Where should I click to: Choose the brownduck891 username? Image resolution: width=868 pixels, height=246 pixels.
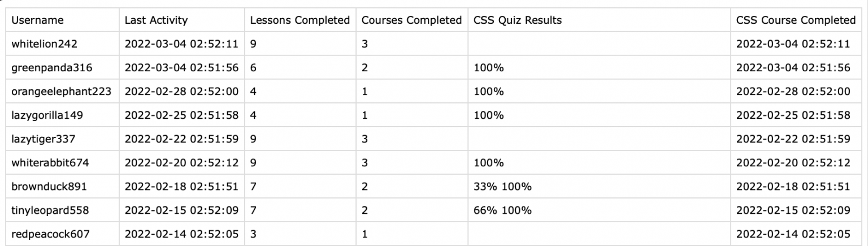coord(49,187)
